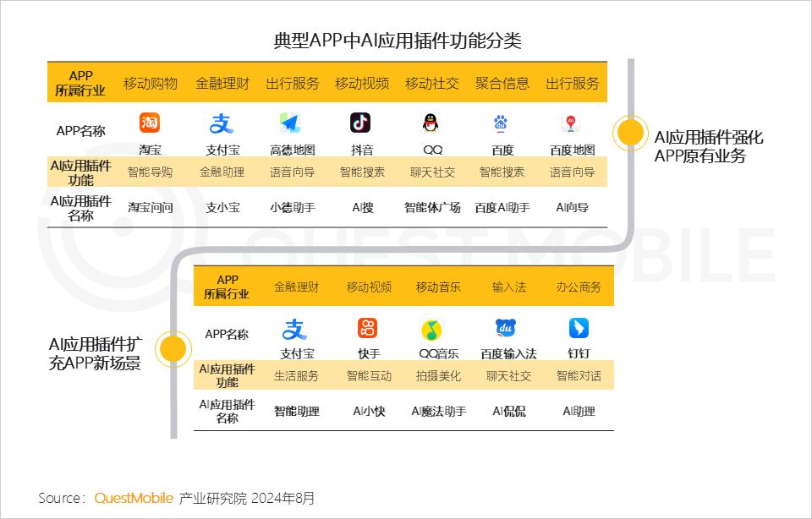
Task: Click the AI助理 plugin name
Action: click(579, 412)
